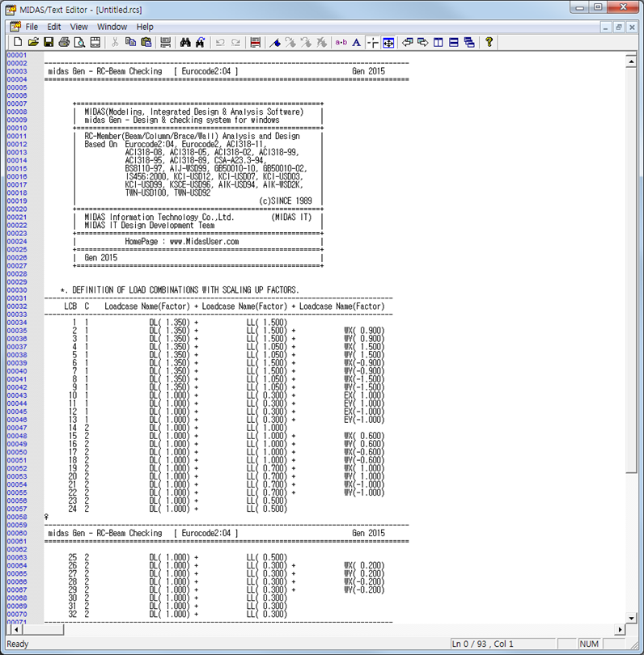Click the a·b whitespace display icon
644x655 pixels.
point(341,42)
